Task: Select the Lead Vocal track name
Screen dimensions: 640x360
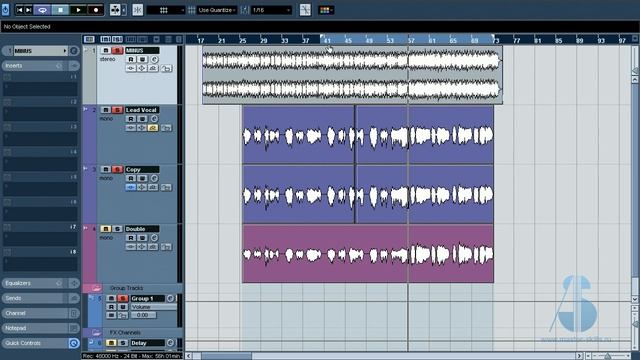Action: (142, 110)
